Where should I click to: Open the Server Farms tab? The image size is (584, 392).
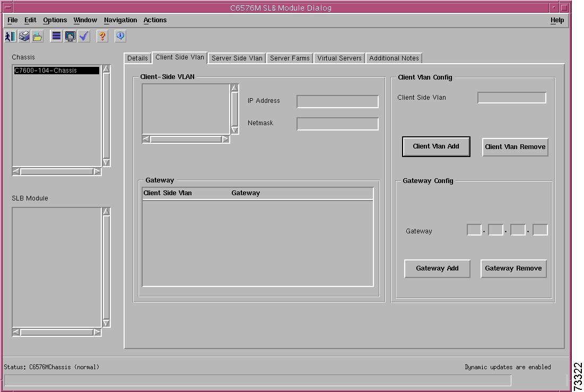[x=290, y=58]
